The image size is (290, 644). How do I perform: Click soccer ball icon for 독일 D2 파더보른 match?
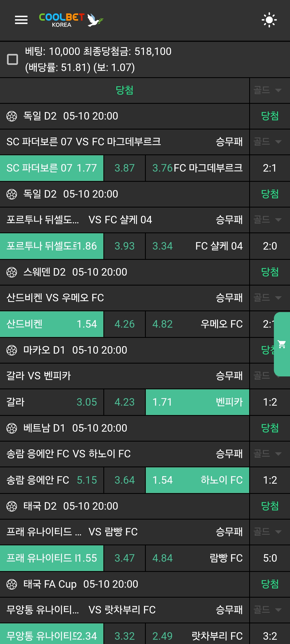pyautogui.click(x=12, y=116)
